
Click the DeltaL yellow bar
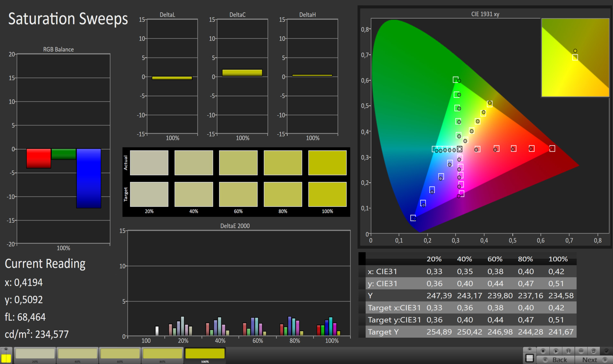pyautogui.click(x=172, y=78)
